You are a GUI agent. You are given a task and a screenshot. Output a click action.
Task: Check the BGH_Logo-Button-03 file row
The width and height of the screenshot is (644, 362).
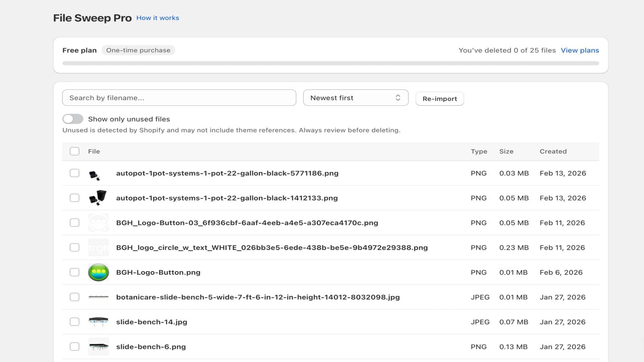click(74, 222)
